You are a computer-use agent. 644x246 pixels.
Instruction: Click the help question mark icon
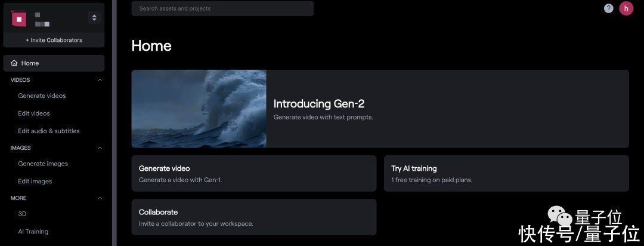[609, 8]
